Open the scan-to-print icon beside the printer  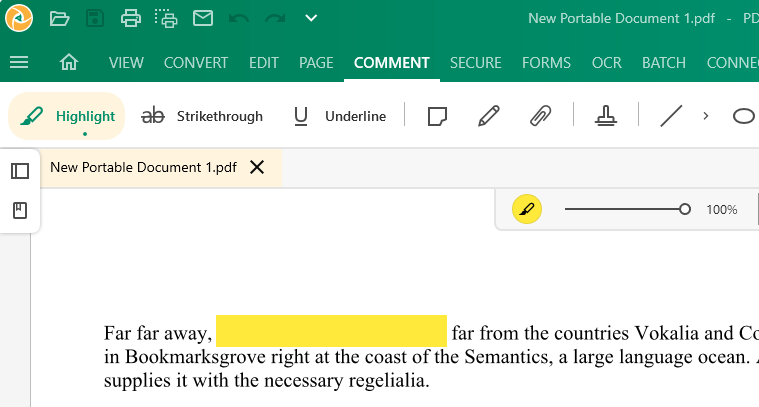166,18
